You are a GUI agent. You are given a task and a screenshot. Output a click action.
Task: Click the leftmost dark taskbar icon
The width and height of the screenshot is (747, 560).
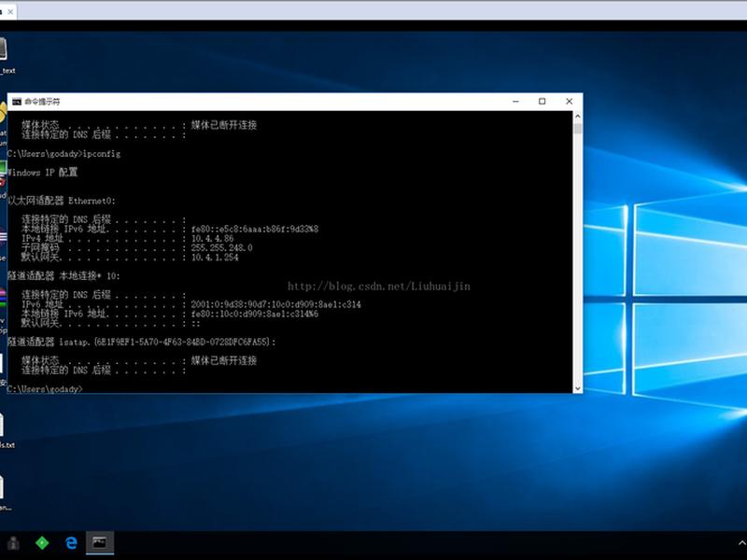pyautogui.click(x=13, y=542)
